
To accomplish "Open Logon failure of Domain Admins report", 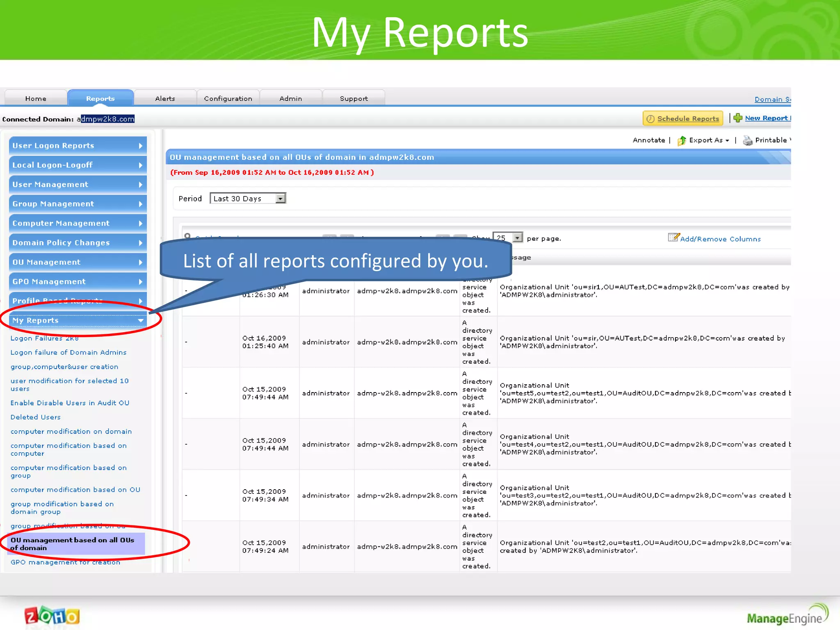I will pyautogui.click(x=68, y=352).
